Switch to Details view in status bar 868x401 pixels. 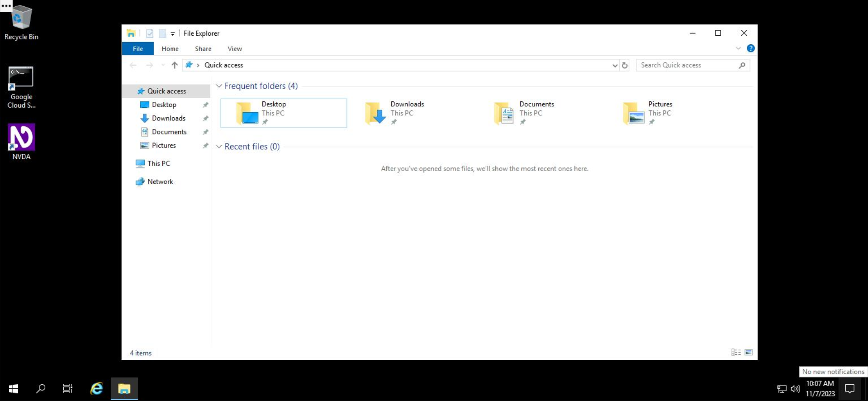point(736,353)
